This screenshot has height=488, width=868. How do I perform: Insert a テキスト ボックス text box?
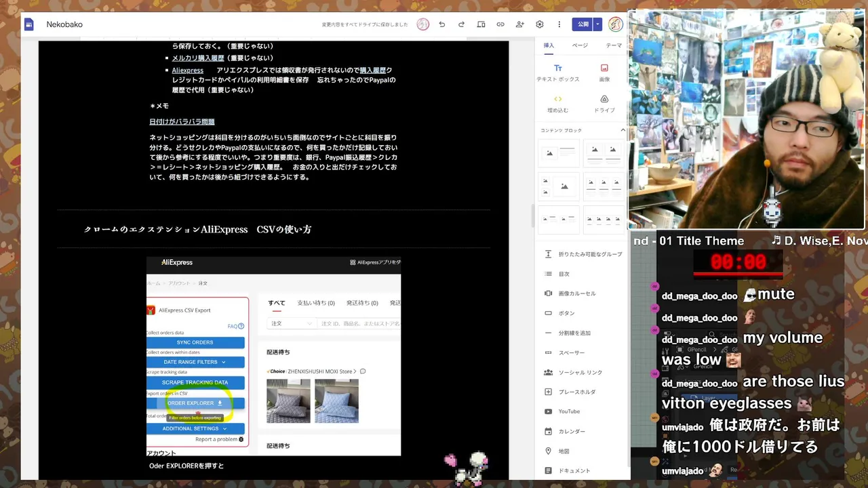pos(558,73)
